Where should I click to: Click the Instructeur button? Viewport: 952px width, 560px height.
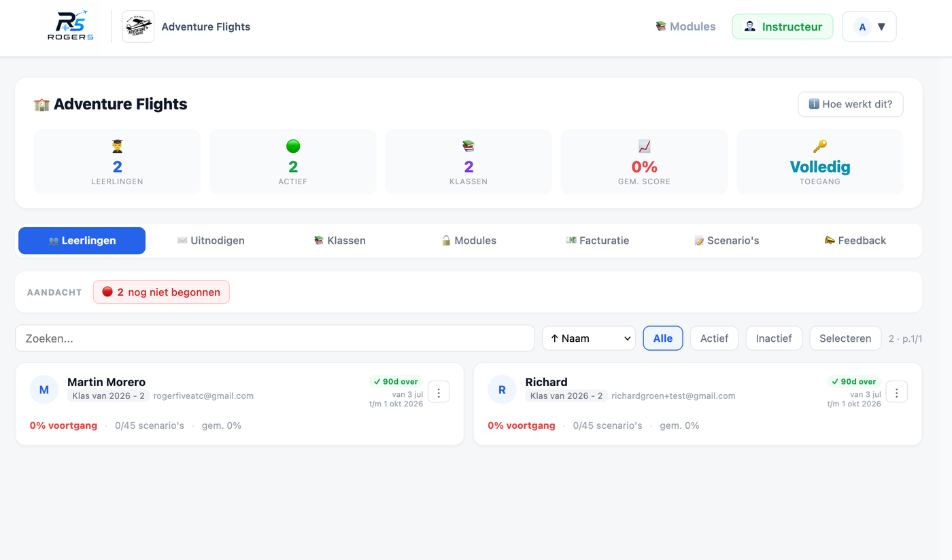(x=783, y=27)
